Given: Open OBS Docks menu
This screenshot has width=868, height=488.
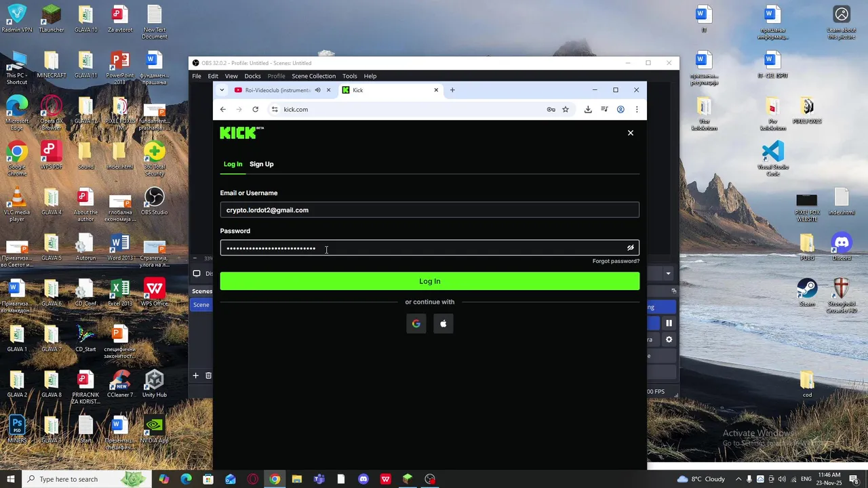Looking at the screenshot, I should point(252,76).
